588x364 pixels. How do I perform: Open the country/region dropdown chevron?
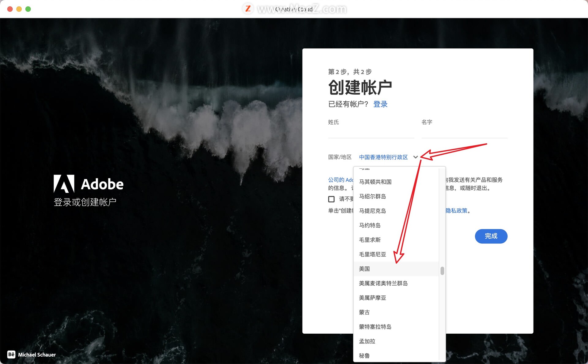point(416,157)
